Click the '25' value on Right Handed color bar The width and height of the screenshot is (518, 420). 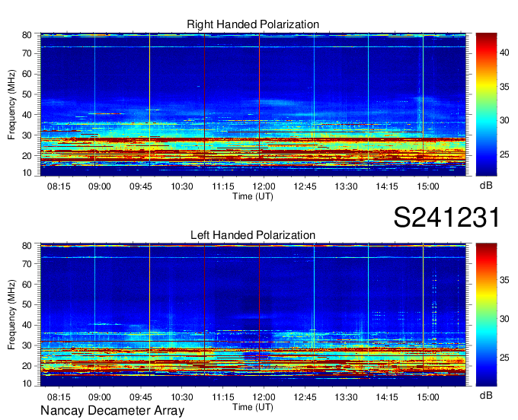pyautogui.click(x=504, y=154)
